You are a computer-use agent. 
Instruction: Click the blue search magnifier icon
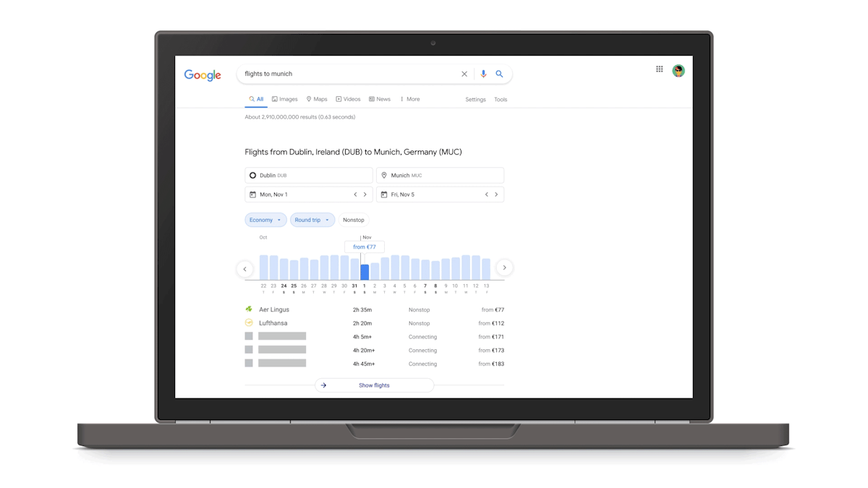499,74
